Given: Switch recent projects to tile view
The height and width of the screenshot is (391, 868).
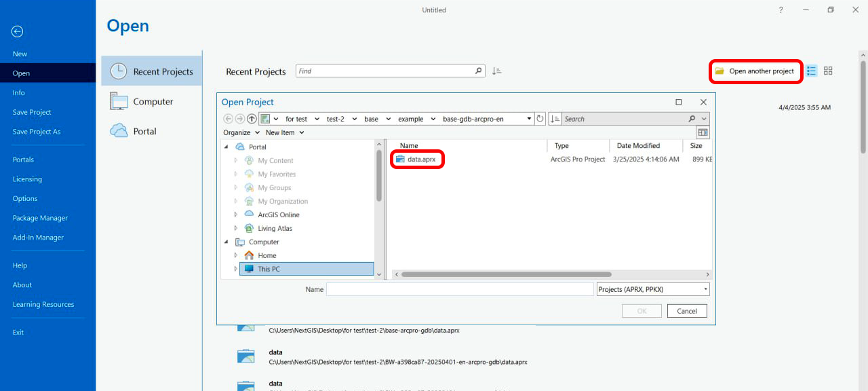Looking at the screenshot, I should click(828, 71).
